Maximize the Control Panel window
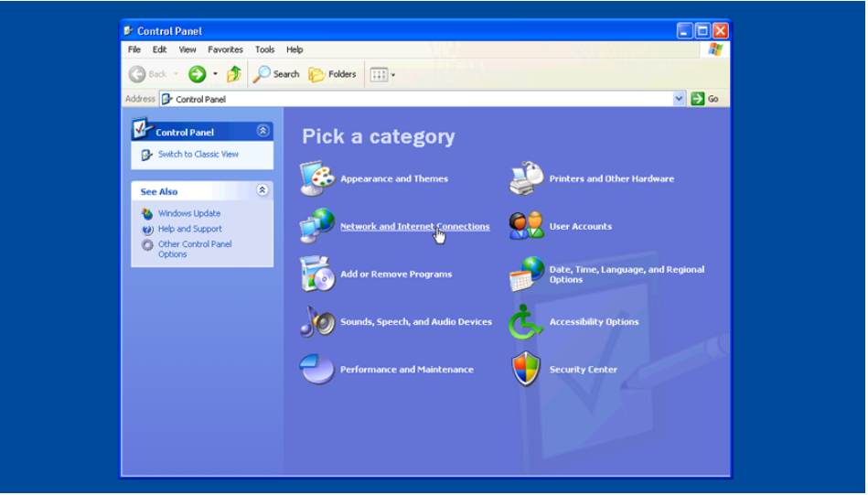This screenshot has width=868, height=495. (x=702, y=31)
